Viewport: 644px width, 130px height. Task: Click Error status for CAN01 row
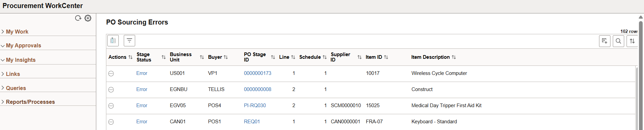click(x=142, y=122)
